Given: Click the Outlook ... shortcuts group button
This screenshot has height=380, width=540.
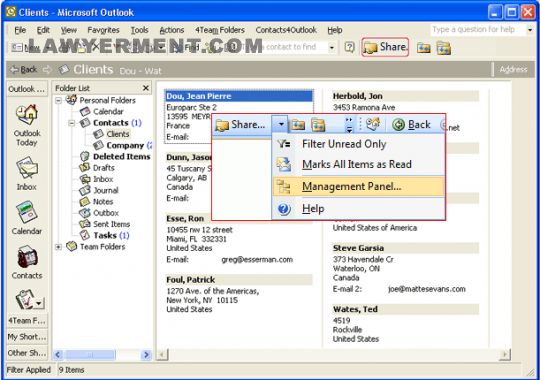Looking at the screenshot, I should point(27,89).
